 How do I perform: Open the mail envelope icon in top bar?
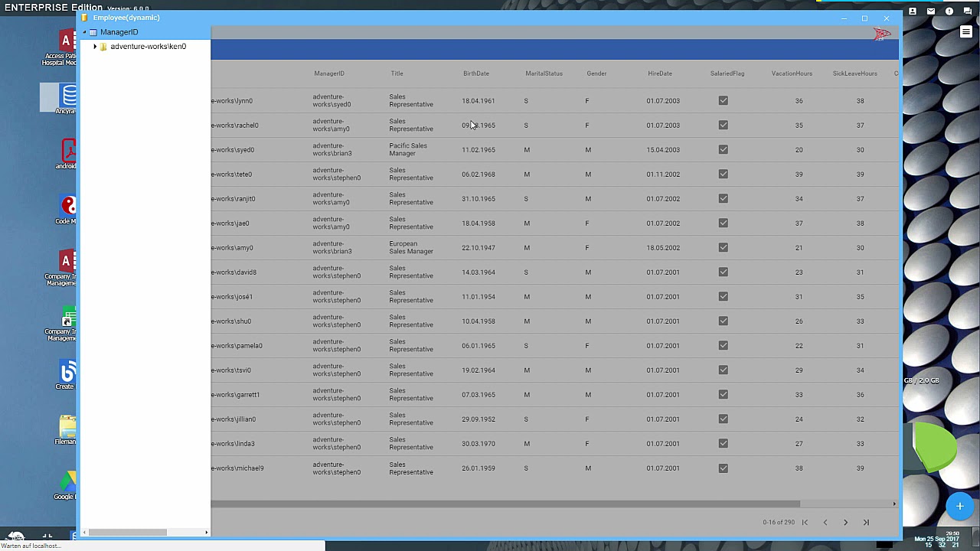click(931, 11)
